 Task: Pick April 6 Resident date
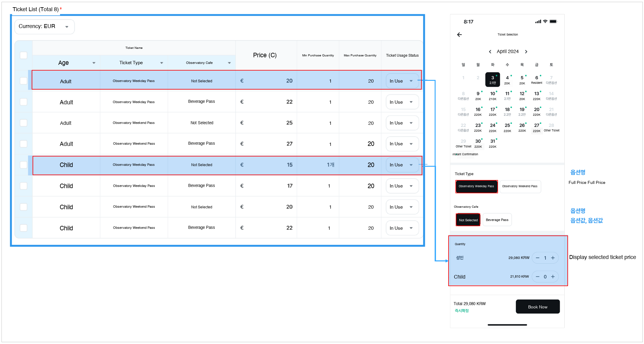click(537, 80)
